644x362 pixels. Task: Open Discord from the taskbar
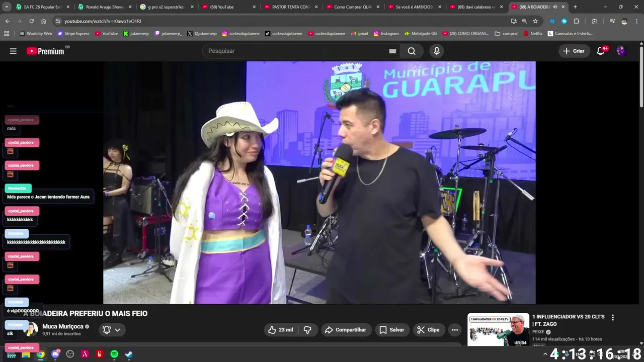[x=55, y=354]
